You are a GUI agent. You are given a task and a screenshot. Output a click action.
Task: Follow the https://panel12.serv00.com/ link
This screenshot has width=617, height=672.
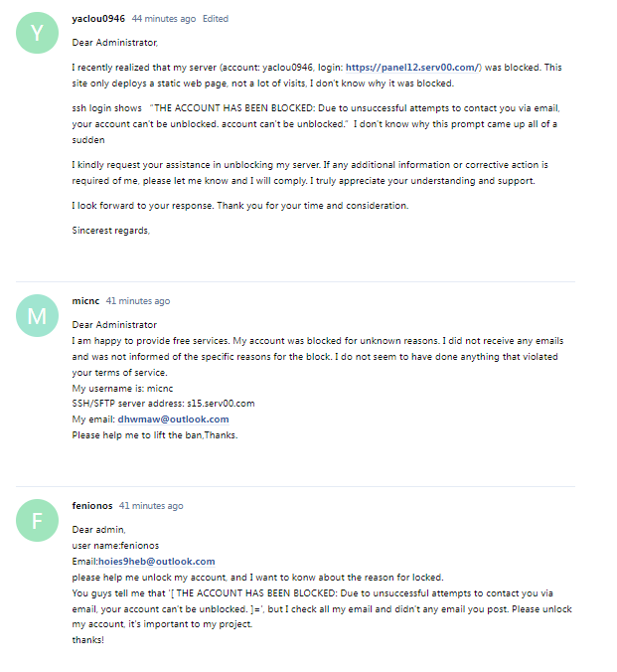tap(412, 68)
